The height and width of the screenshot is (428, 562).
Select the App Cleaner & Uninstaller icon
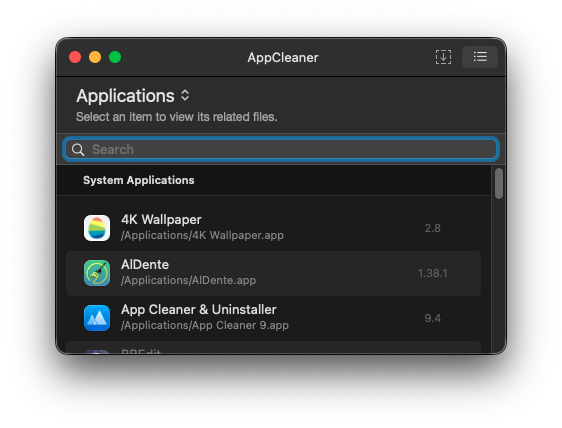97,318
